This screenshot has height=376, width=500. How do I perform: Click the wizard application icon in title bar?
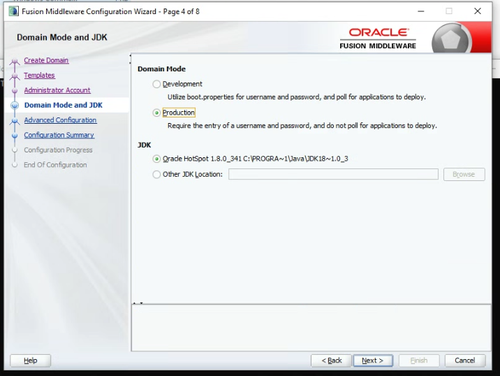(14, 11)
